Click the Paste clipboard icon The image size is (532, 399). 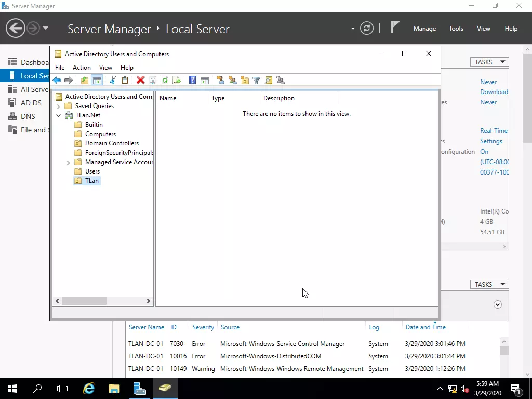pos(125,81)
